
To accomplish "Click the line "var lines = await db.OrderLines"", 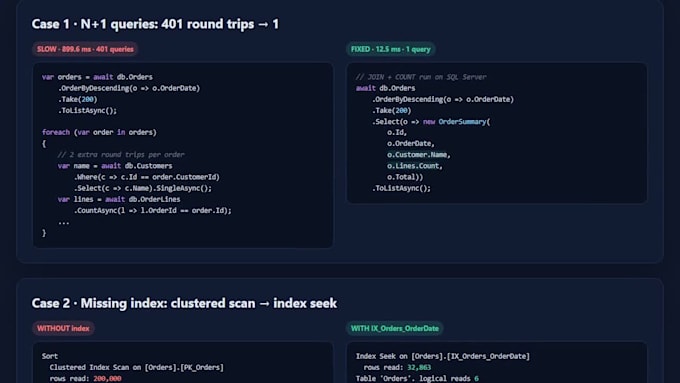I will pos(119,199).
